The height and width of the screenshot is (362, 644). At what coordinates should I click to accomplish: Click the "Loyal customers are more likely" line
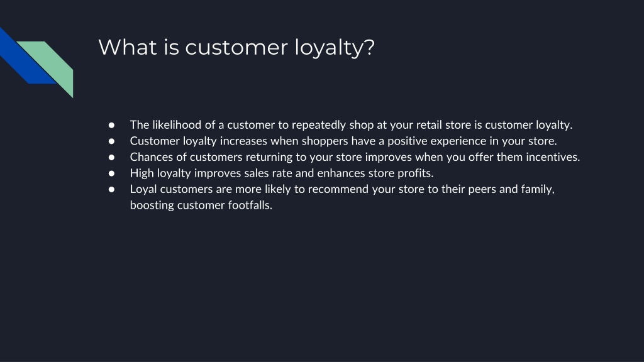coord(342,189)
